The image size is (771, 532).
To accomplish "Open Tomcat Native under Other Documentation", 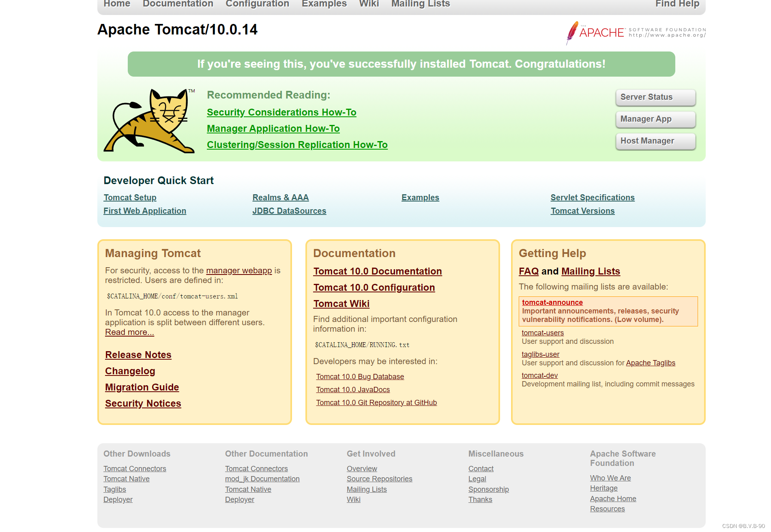I will coord(248,489).
